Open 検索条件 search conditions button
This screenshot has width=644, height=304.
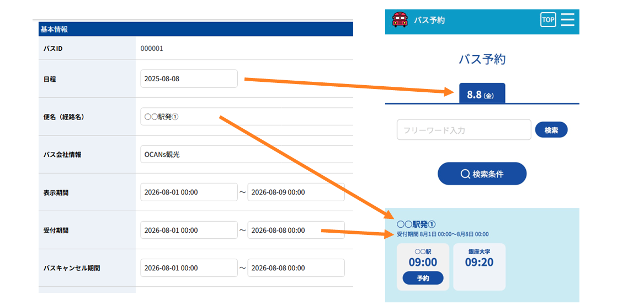click(x=482, y=174)
